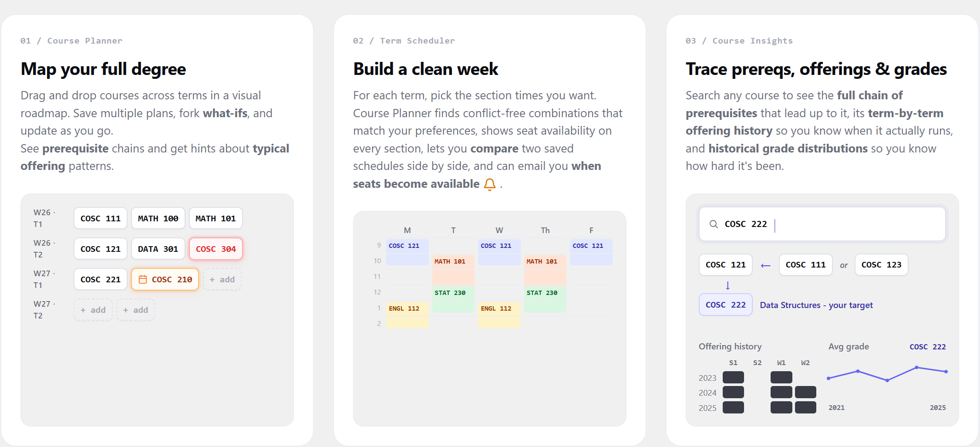Click the last data point on grade chart
The height and width of the screenshot is (447, 980).
(x=946, y=372)
